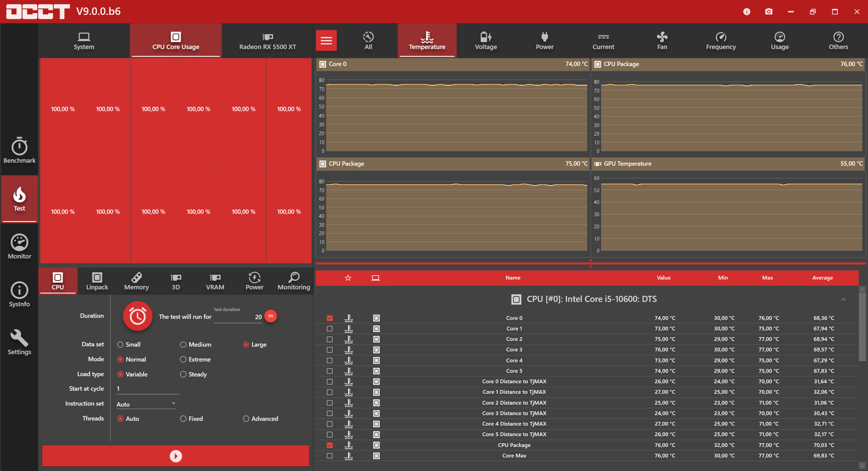Collapse the Intel Core i5-10600 DTS group
Screen dimensions: 868x471
point(843,299)
